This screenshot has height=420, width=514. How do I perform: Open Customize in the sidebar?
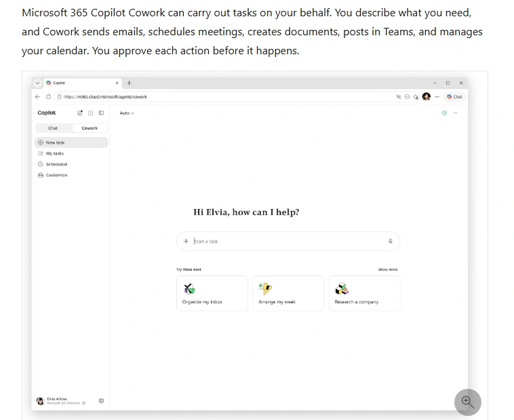[x=71, y=175]
